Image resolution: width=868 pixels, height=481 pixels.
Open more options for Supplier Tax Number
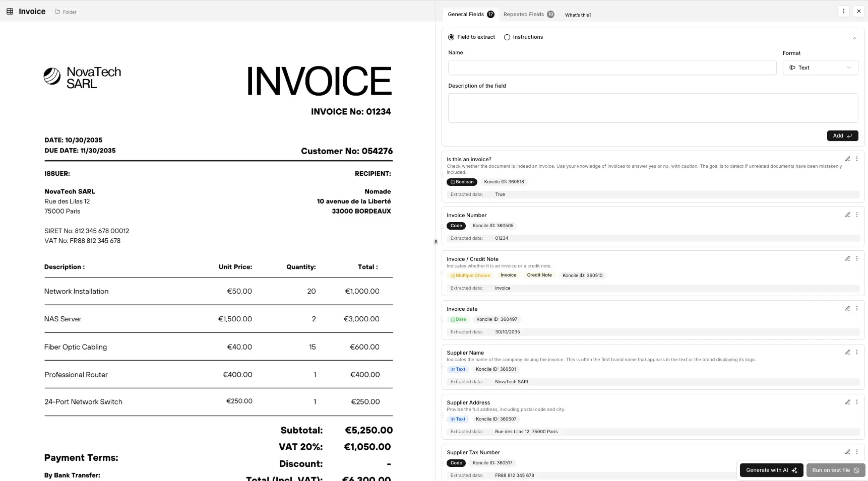point(857,452)
